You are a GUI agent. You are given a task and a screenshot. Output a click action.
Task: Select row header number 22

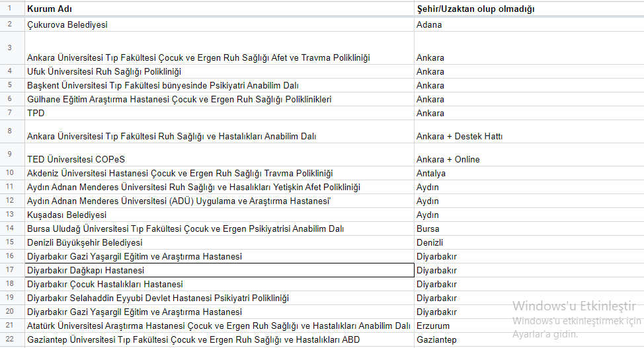[x=10, y=339]
